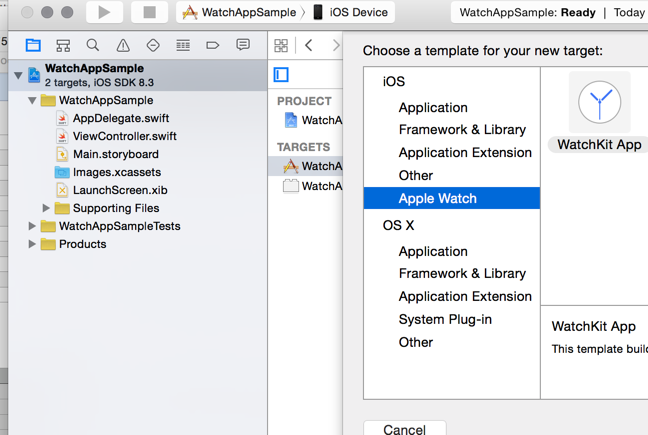
Task: Toggle the targets list sidebar button
Action: click(281, 74)
